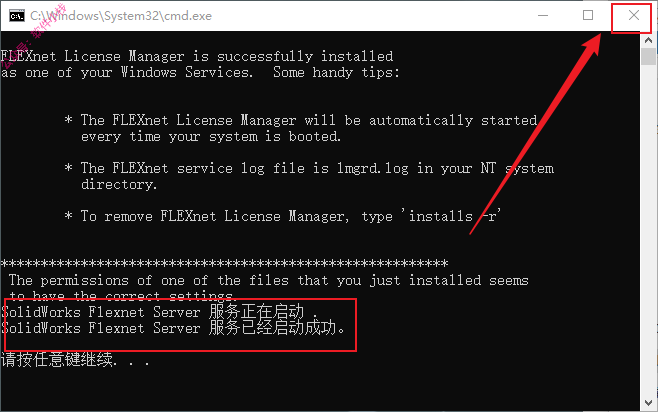This screenshot has height=412, width=658.
Task: Click the lmgrd.log service log tip line
Action: [309, 168]
